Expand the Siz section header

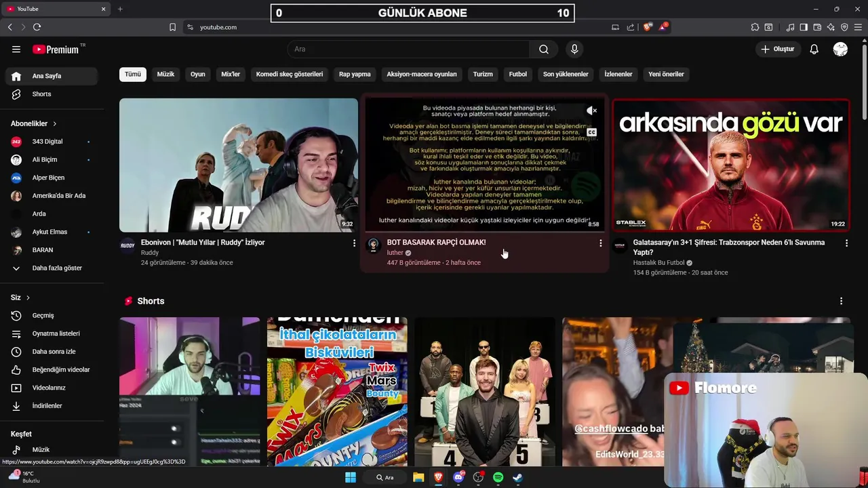pos(20,298)
